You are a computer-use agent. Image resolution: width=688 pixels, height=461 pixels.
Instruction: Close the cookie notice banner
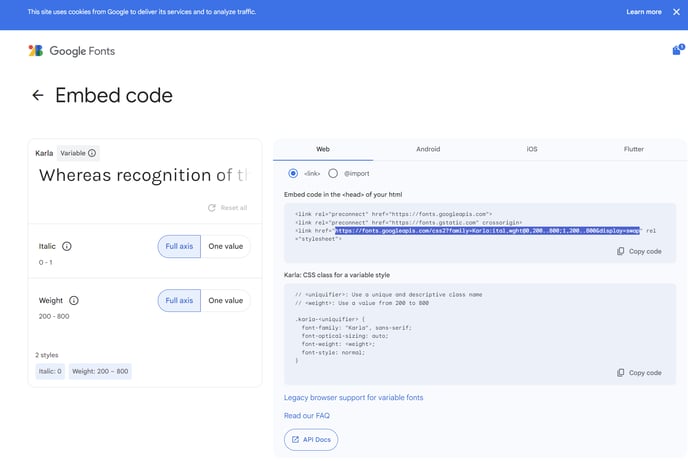[676, 12]
